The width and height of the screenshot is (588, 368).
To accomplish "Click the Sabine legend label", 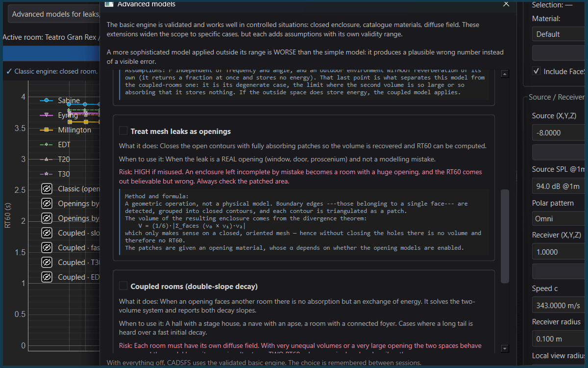I will tap(69, 101).
